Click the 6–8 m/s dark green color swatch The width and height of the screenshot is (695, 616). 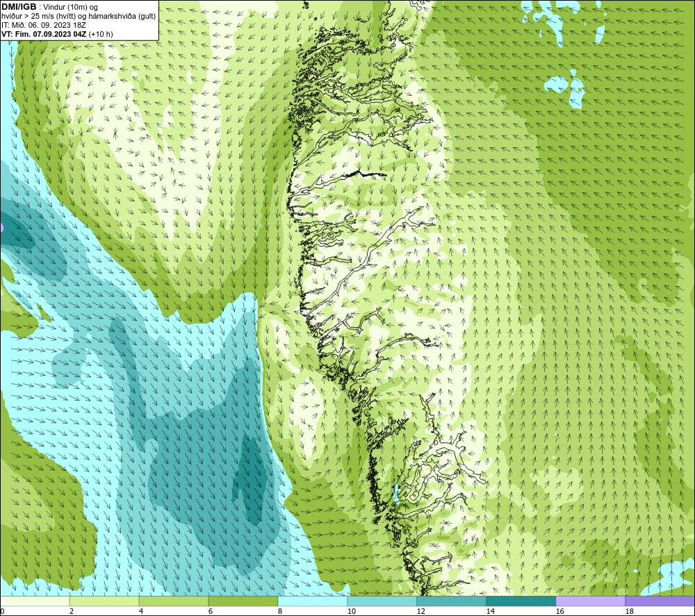pyautogui.click(x=243, y=601)
